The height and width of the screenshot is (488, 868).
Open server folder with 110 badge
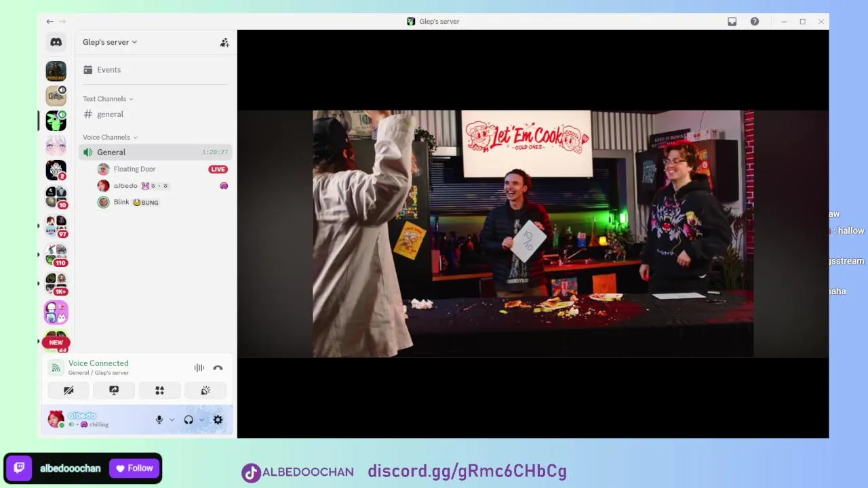click(56, 255)
